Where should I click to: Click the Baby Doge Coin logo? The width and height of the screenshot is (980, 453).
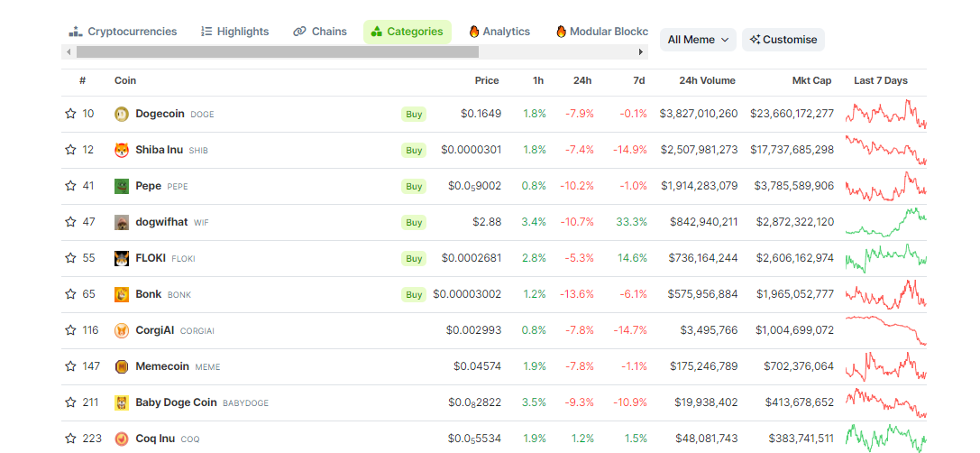tap(122, 402)
